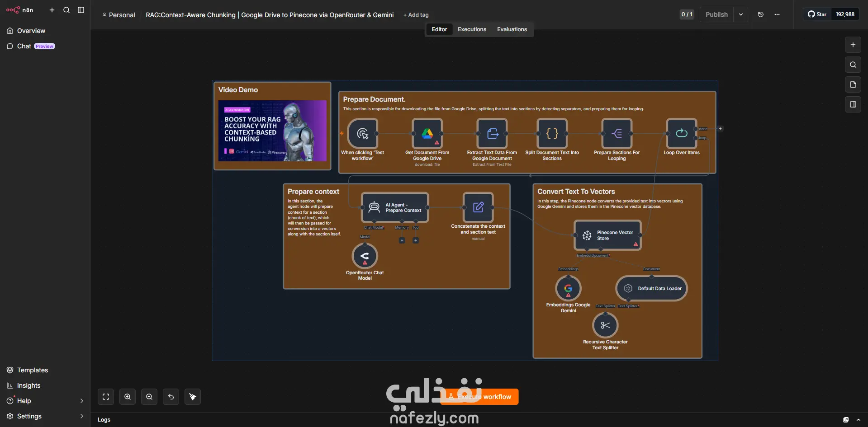Create new item with plus icon in sidebar
The image size is (868, 427).
coord(52,10)
